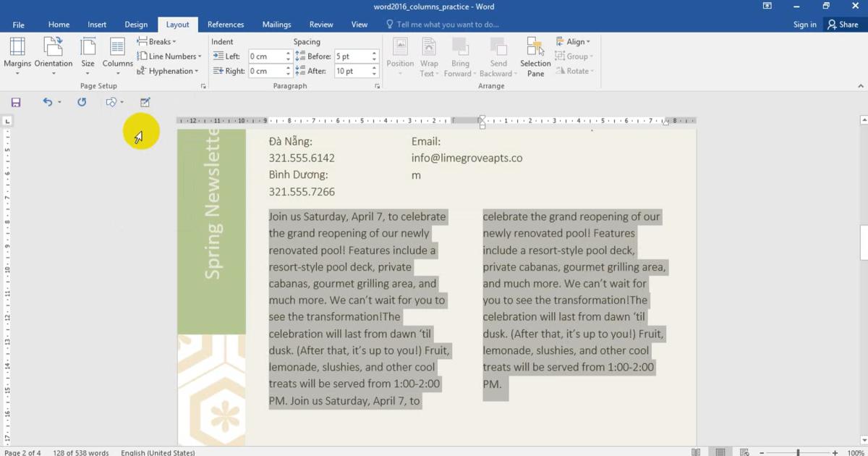Switch to the References tab
The image size is (868, 456).
click(226, 25)
